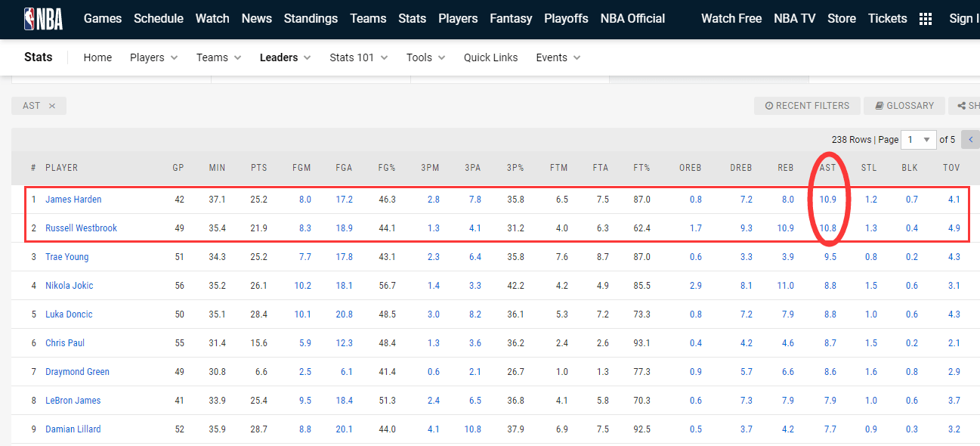
Task: Expand the Tools dropdown
Action: 426,57
